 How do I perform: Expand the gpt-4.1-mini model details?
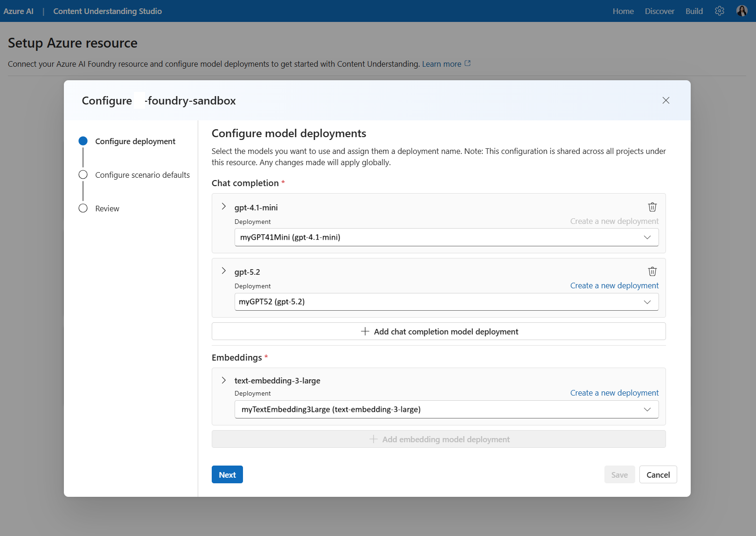tap(224, 206)
